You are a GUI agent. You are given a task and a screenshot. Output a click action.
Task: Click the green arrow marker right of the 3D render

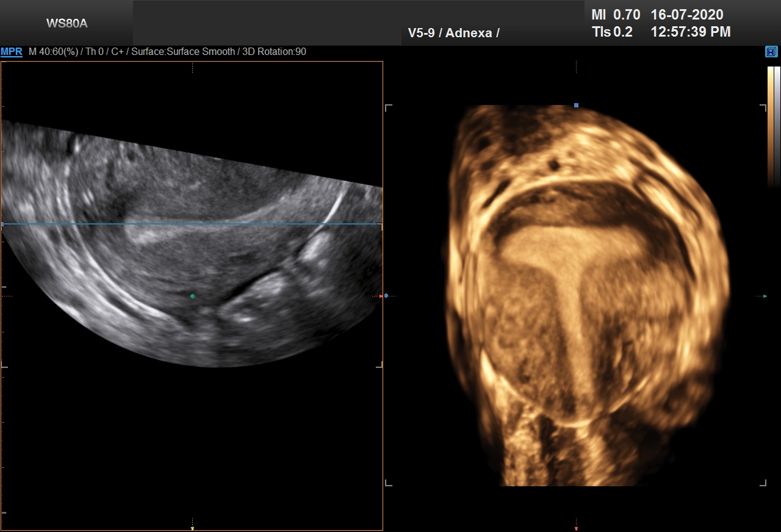[x=765, y=296]
